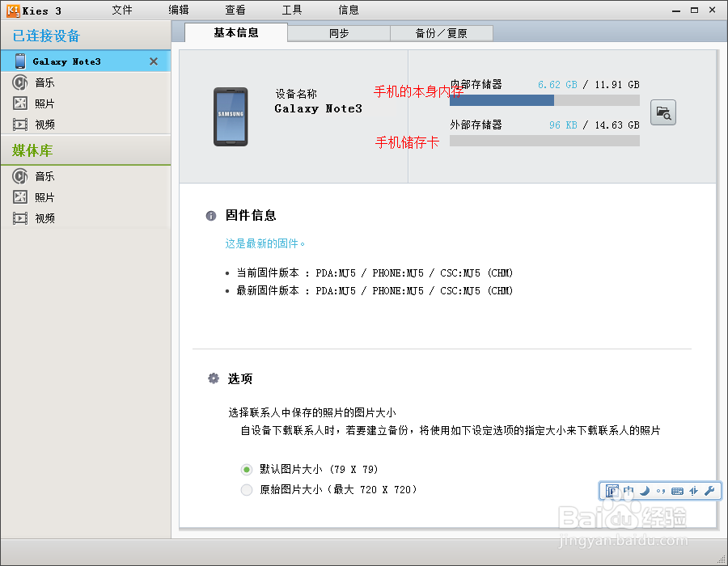Disconnect Galaxy Note3 using the X button
This screenshot has width=728, height=566.
(x=153, y=61)
